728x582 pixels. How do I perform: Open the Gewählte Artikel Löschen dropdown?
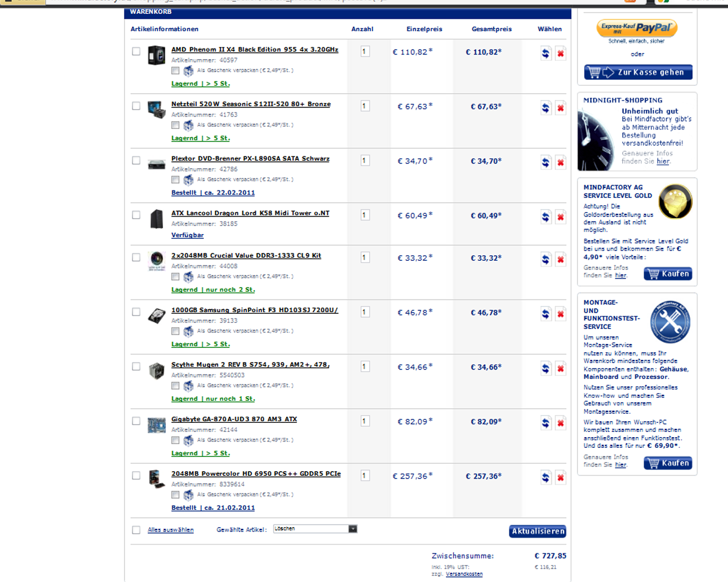point(315,529)
